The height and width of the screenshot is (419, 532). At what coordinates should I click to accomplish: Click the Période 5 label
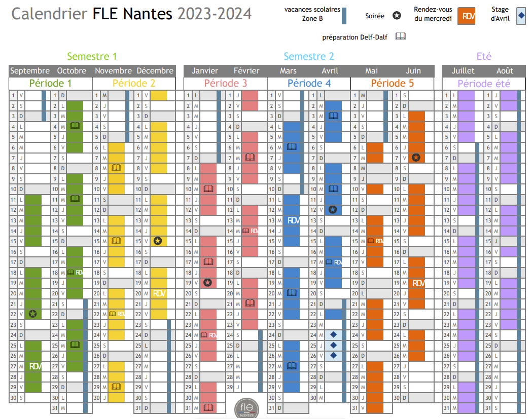tap(392, 84)
